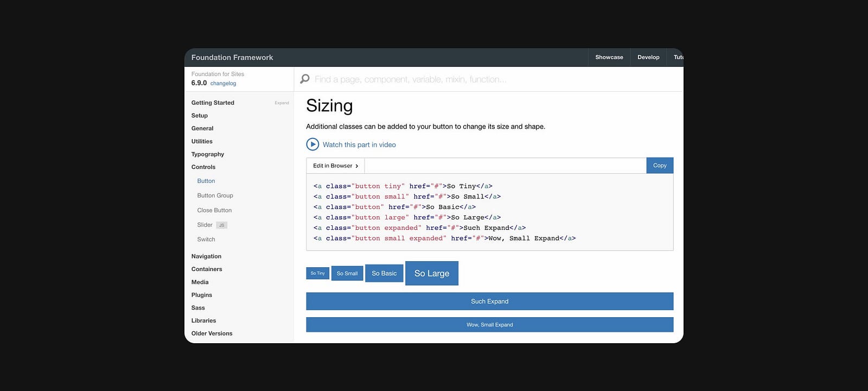Click the JS badge next to Slider

point(221,225)
